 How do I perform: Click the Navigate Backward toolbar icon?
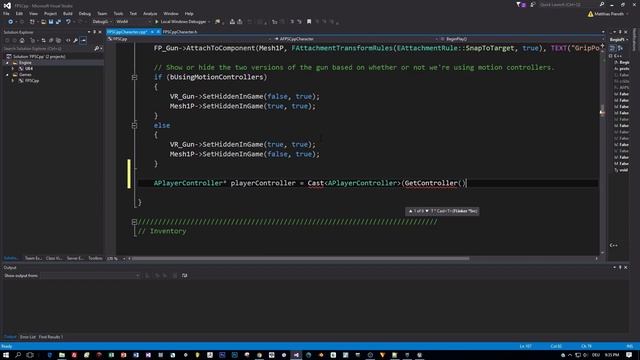pos(10,22)
